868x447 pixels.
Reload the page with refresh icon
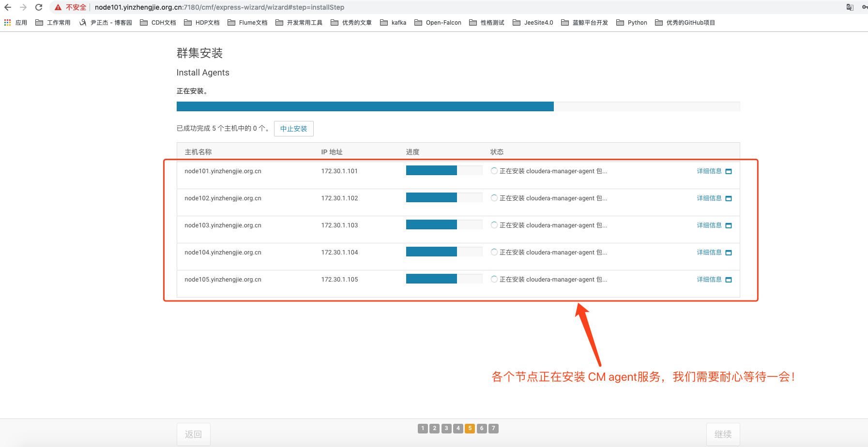(x=39, y=7)
